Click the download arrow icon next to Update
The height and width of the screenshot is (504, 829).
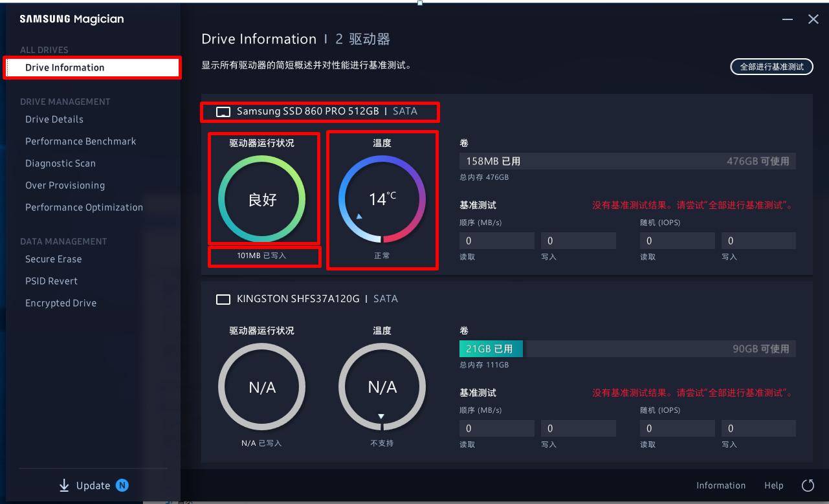pos(64,485)
